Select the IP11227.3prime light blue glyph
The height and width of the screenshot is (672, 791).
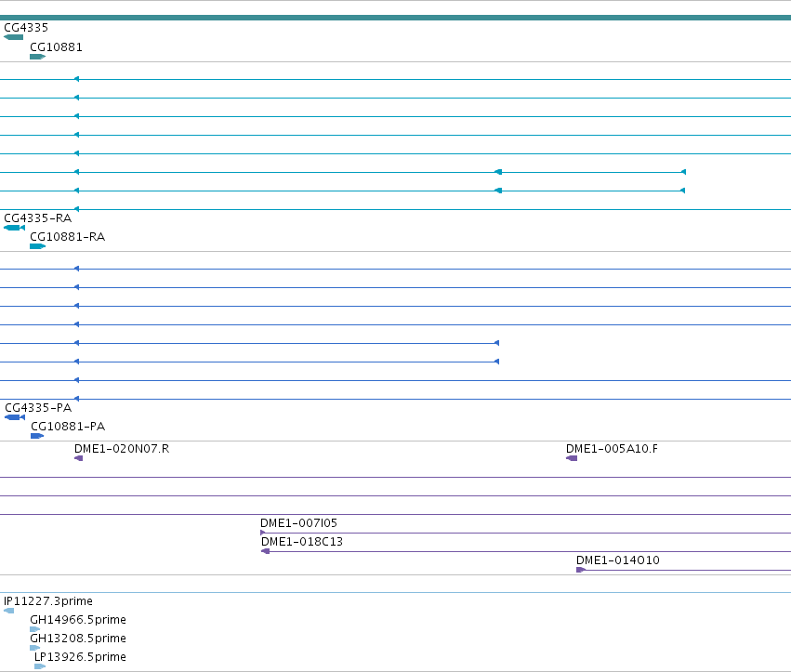pos(8,611)
